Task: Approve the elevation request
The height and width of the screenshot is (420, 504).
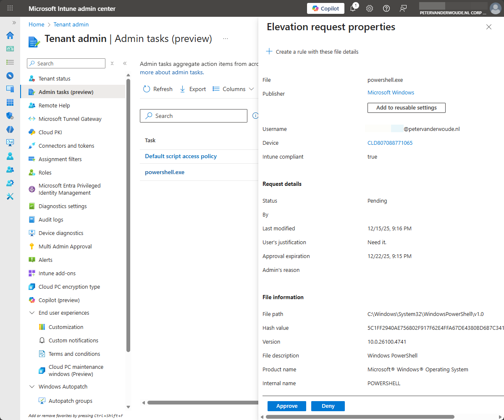Action: click(x=287, y=406)
